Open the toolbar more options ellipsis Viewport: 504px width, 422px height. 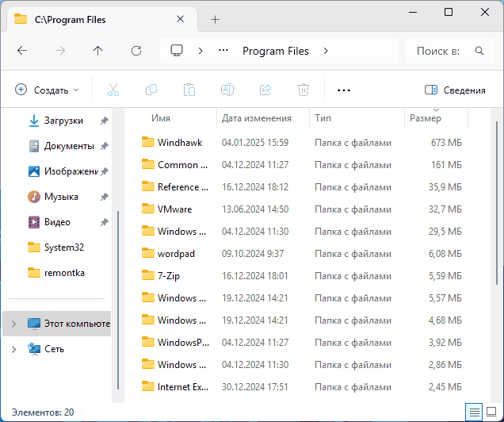(x=344, y=90)
